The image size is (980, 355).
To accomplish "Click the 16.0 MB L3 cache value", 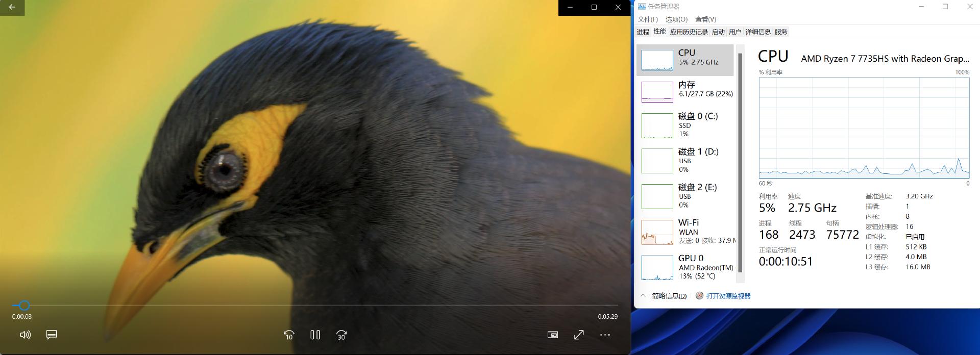I will point(918,267).
